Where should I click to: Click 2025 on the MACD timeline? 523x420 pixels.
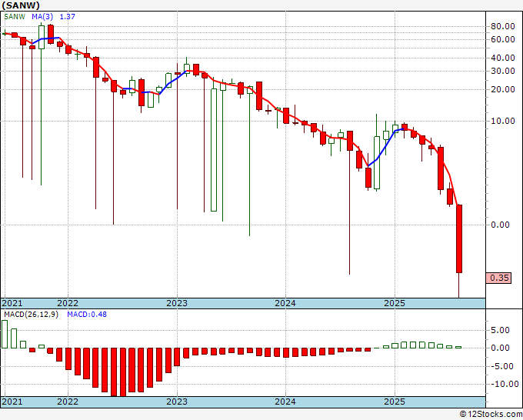(395, 402)
